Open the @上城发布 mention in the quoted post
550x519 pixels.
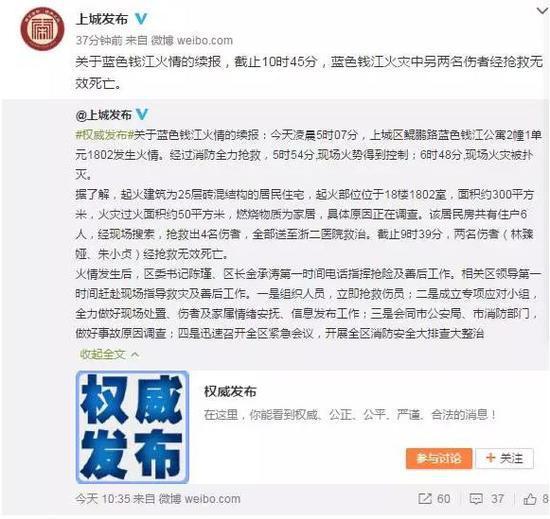(x=103, y=115)
